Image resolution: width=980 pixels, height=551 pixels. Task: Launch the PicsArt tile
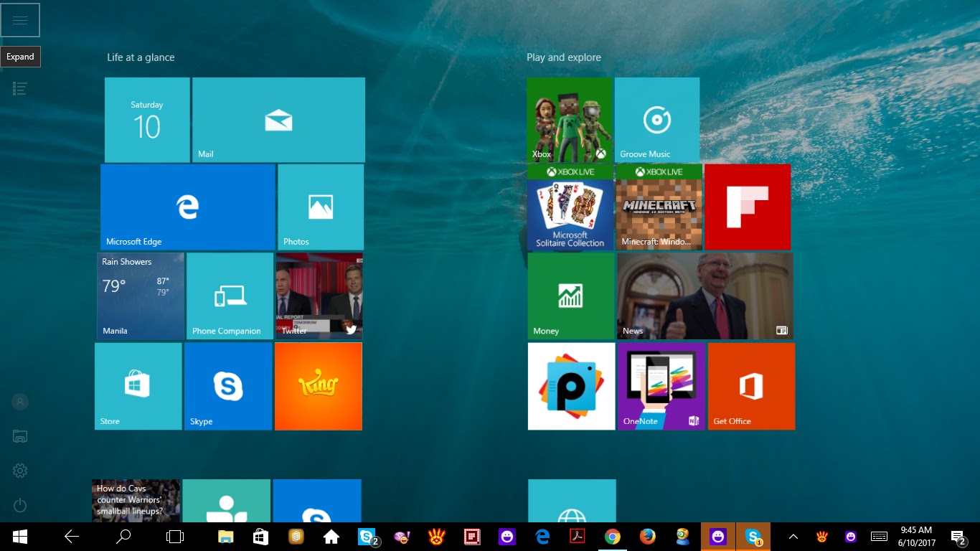(x=572, y=386)
